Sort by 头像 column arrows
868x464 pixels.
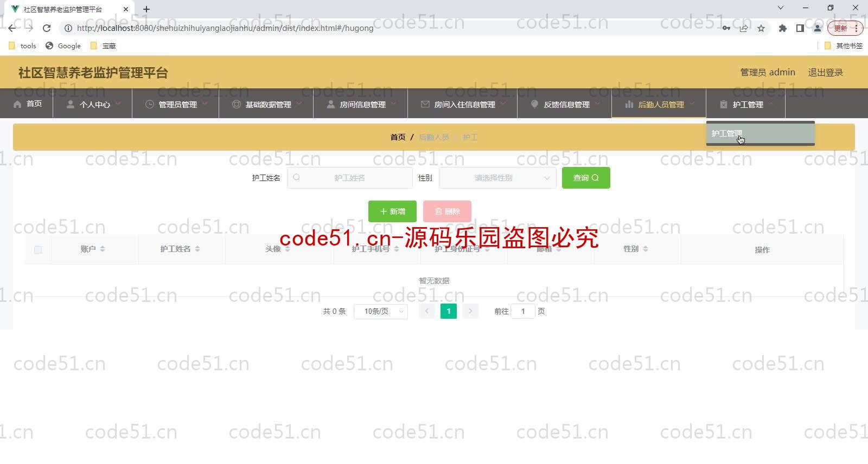(x=288, y=249)
